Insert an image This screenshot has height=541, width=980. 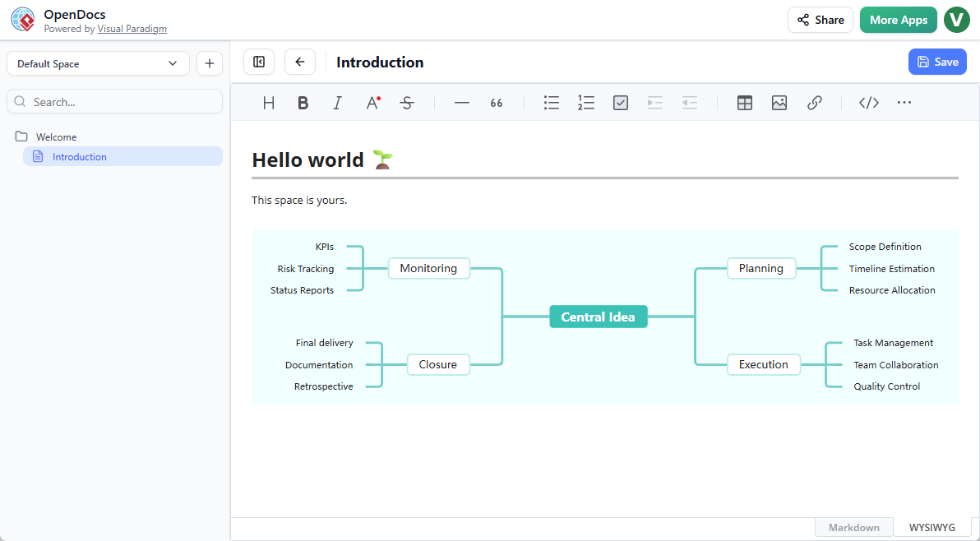pyautogui.click(x=779, y=102)
